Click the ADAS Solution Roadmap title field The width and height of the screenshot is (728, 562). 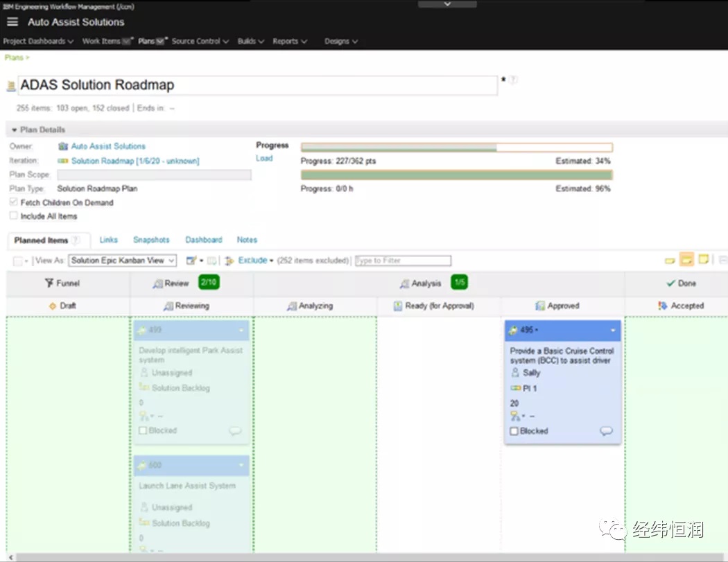tap(258, 85)
